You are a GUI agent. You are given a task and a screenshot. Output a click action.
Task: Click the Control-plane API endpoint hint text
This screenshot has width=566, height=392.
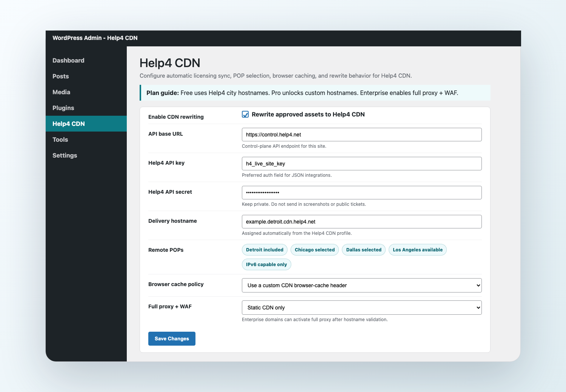click(284, 146)
